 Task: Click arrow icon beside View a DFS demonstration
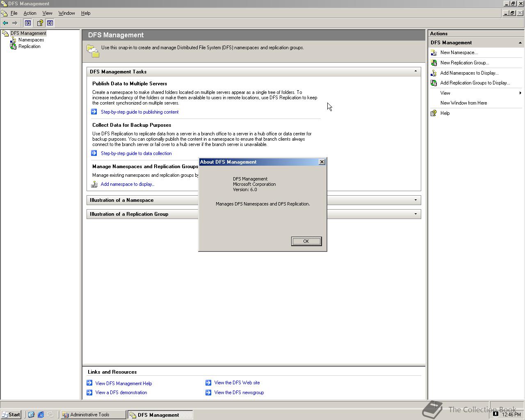tap(89, 393)
